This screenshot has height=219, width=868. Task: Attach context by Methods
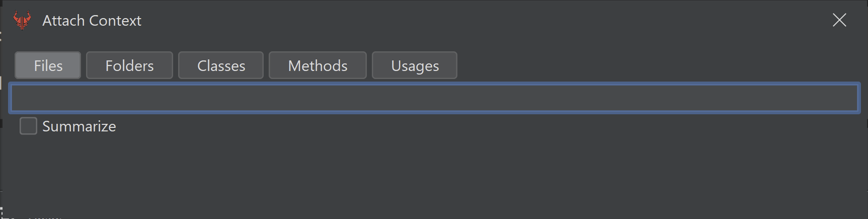pos(318,65)
